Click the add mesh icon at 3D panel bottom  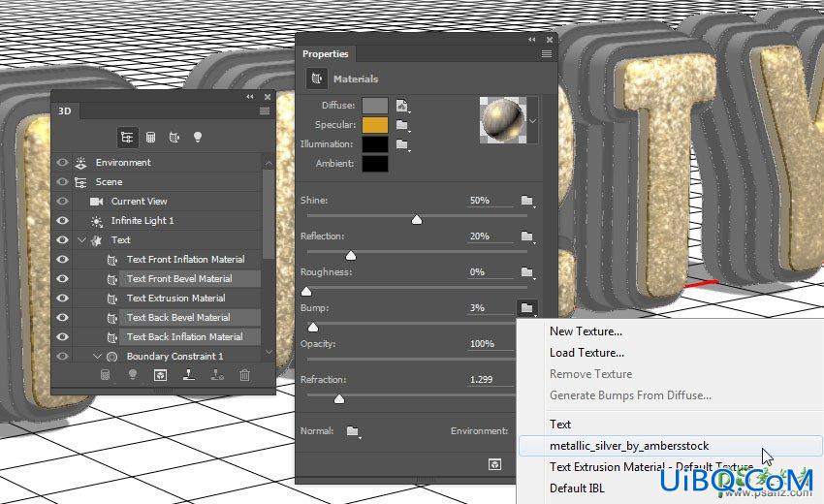click(105, 375)
